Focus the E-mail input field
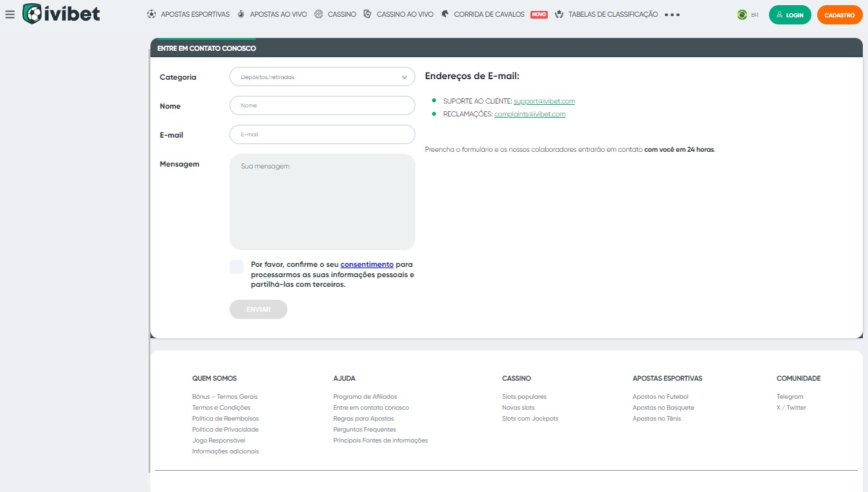This screenshot has height=492, width=868. point(322,134)
